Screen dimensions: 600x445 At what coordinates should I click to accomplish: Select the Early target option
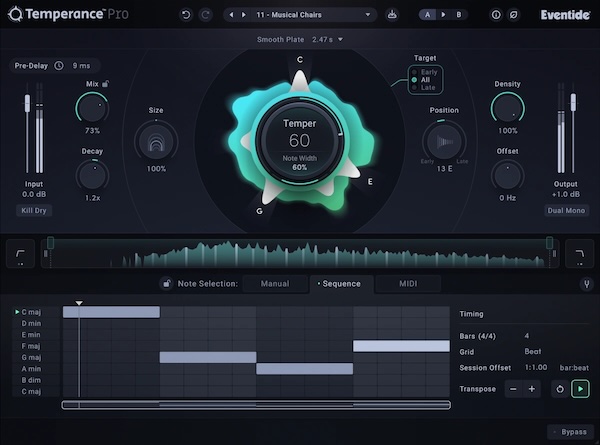(x=425, y=72)
